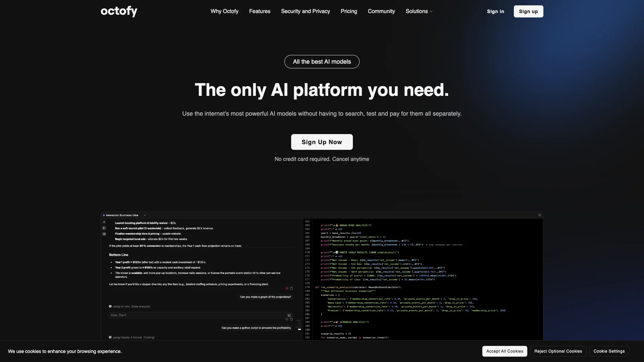Image resolution: width=644 pixels, height=362 pixels.
Task: Select the o1-mini Data analysis radio marker
Action: point(110,306)
